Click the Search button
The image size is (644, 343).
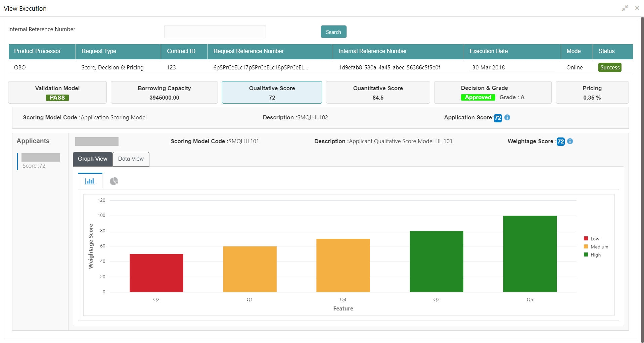pyautogui.click(x=333, y=32)
